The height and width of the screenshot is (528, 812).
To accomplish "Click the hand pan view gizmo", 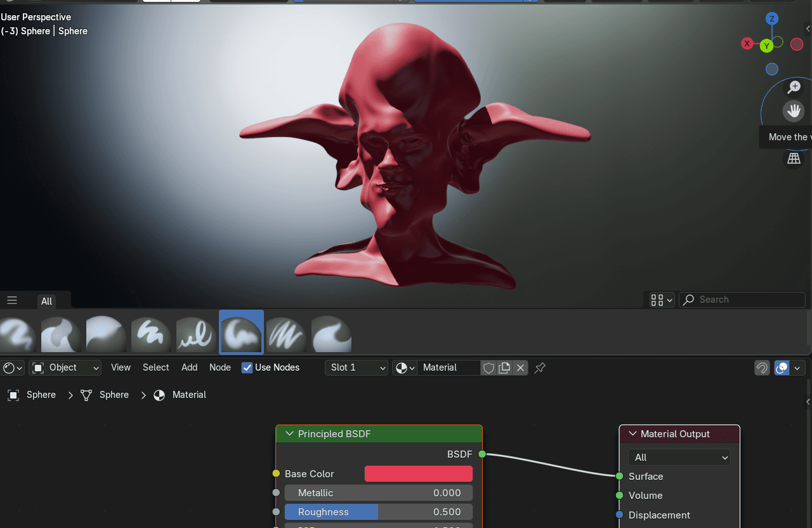I will (794, 112).
